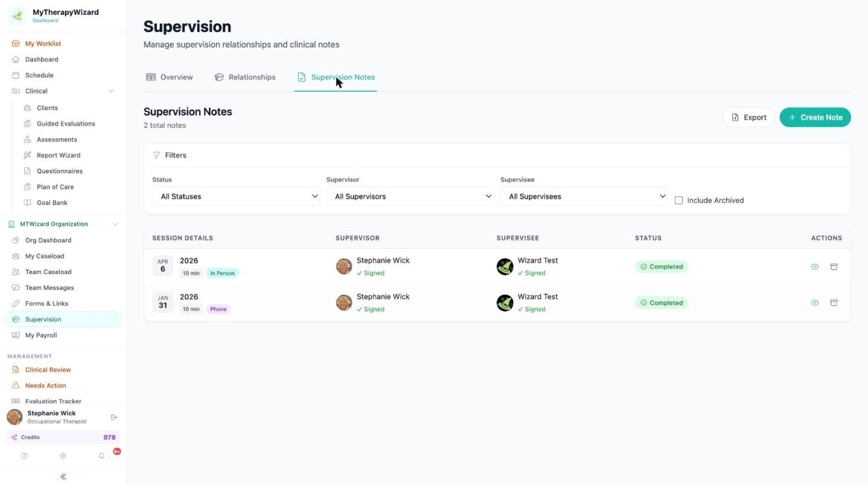The image size is (868, 485).
Task: Click the Create Note button
Action: [x=815, y=117]
